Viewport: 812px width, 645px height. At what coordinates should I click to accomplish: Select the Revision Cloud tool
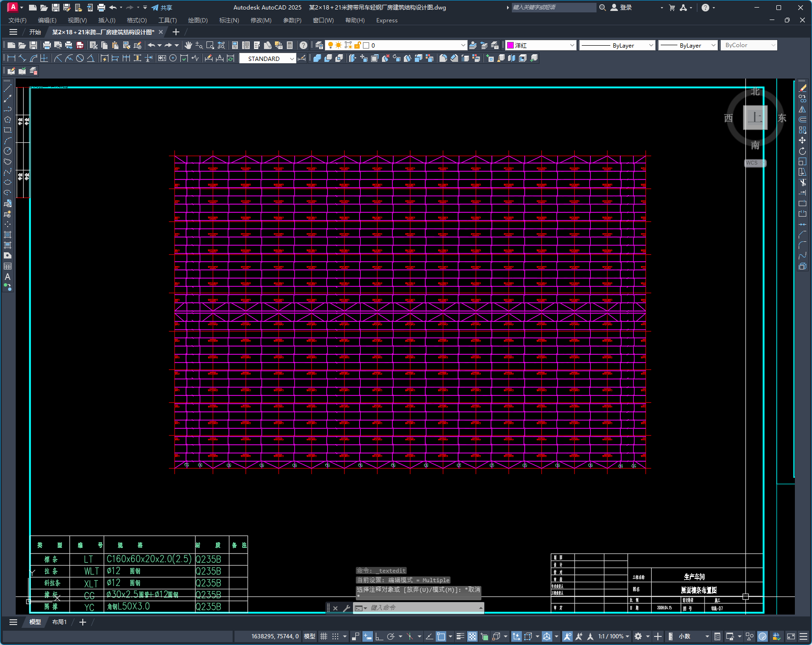tap(8, 161)
